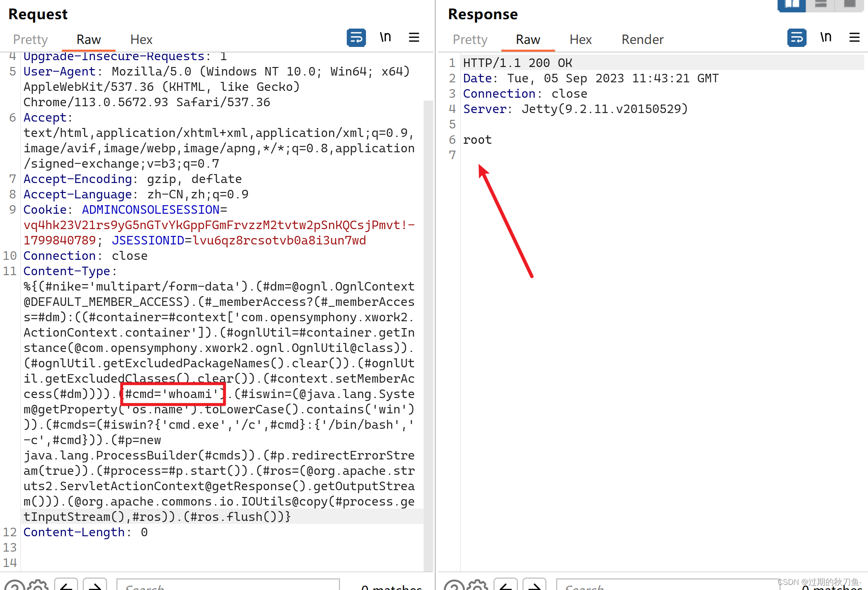Click the Upgrade-Insecure-Requests header line
This screenshot has height=590, width=868.
(125, 56)
